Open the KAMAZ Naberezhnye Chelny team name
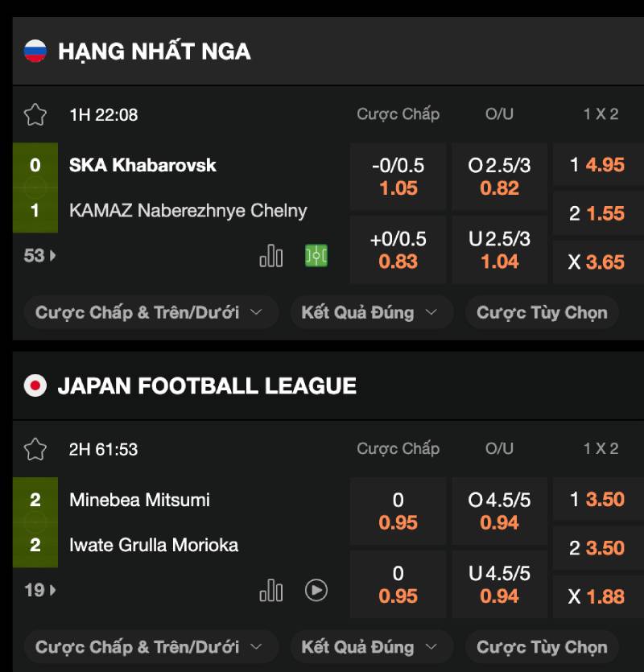This screenshot has height=672, width=644. coord(188,211)
